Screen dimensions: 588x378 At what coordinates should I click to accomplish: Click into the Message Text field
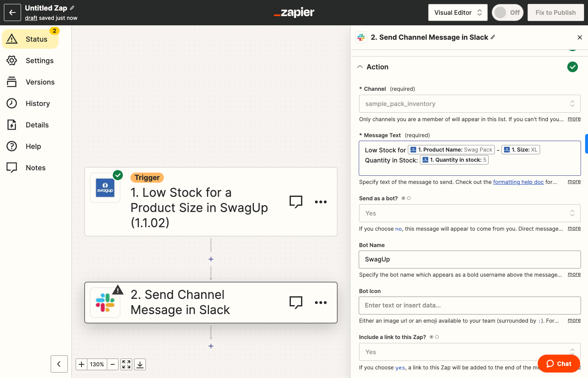(469, 158)
